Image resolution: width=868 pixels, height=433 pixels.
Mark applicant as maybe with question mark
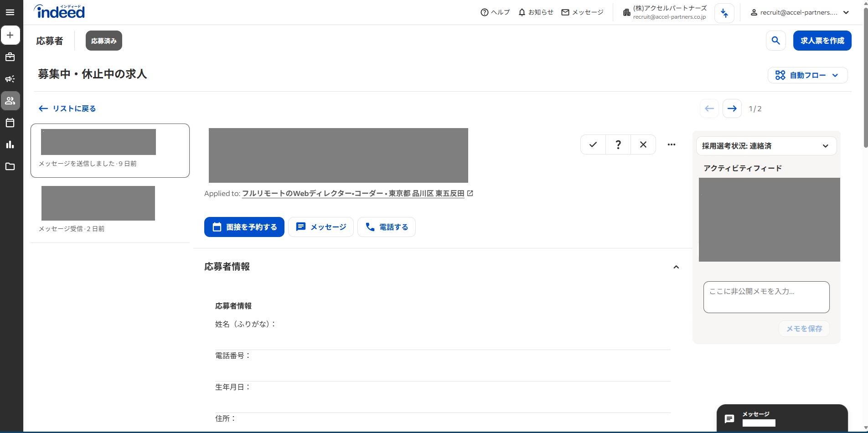(x=618, y=144)
